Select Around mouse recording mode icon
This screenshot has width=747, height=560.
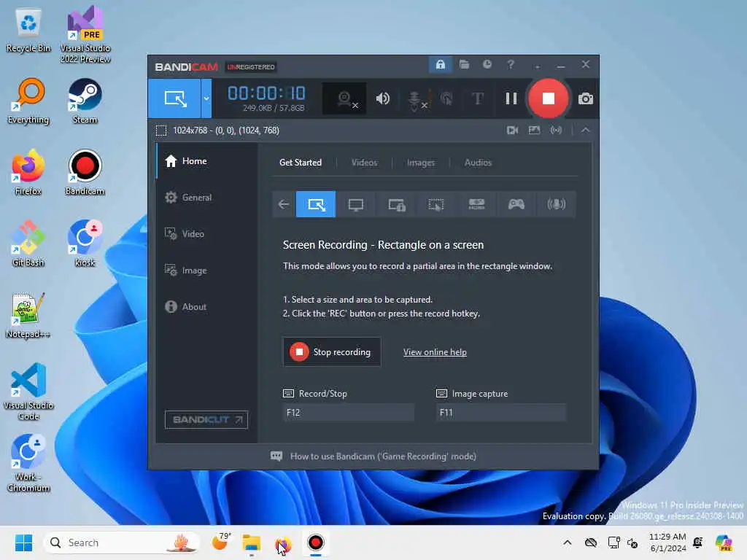436,204
